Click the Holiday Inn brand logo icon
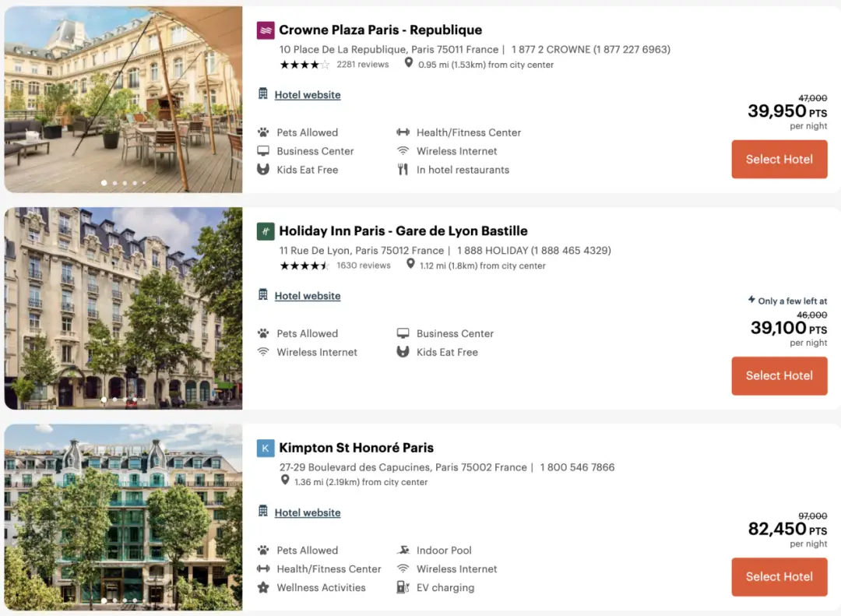This screenshot has height=616, width=841. click(266, 231)
